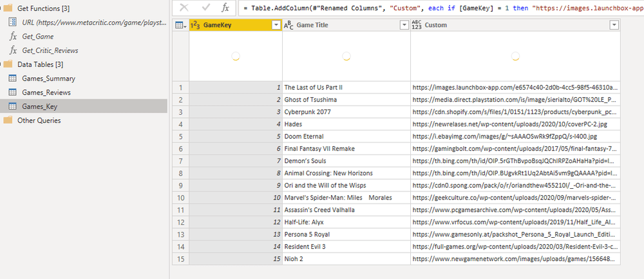Viewport: 644px width, 279px height.
Task: Click the cell 'Half-Life: Alyx'
Action: coord(346,222)
